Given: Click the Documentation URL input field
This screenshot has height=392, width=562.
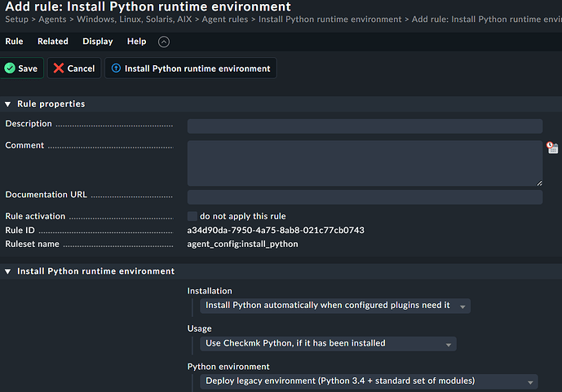Looking at the screenshot, I should (365, 197).
